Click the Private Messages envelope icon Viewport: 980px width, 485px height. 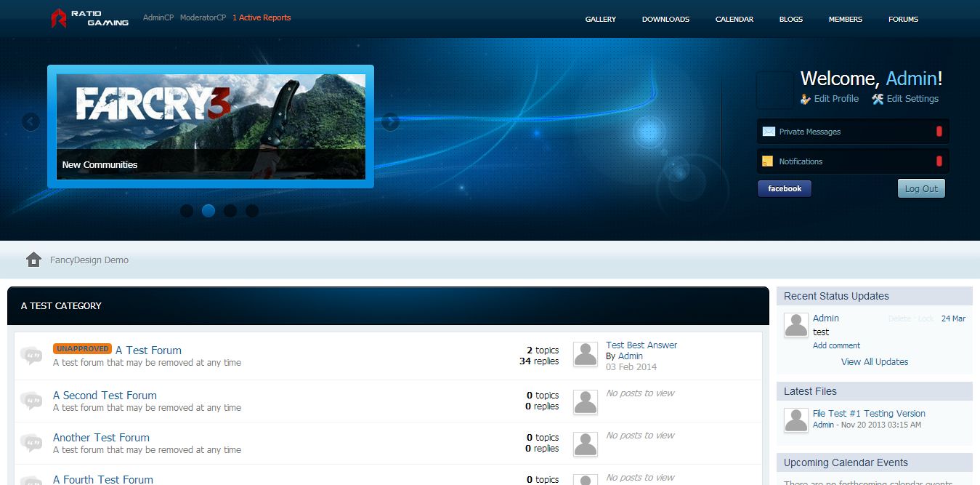769,132
